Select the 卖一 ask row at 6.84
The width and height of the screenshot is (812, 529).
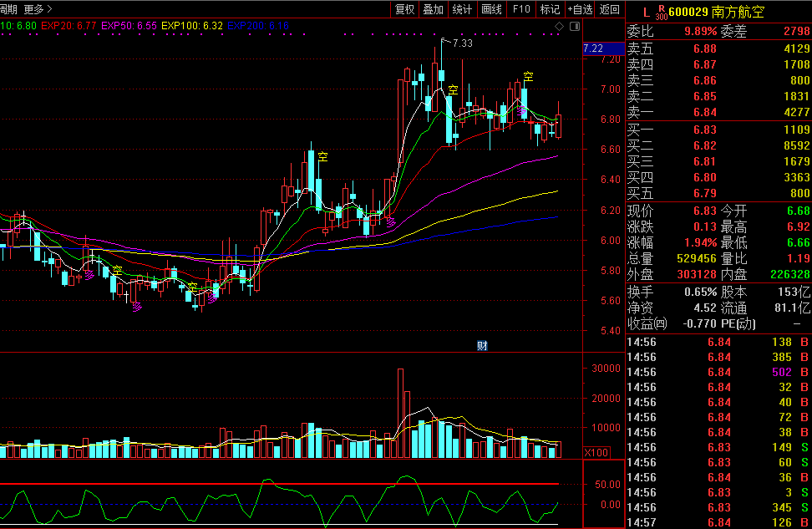click(x=718, y=113)
